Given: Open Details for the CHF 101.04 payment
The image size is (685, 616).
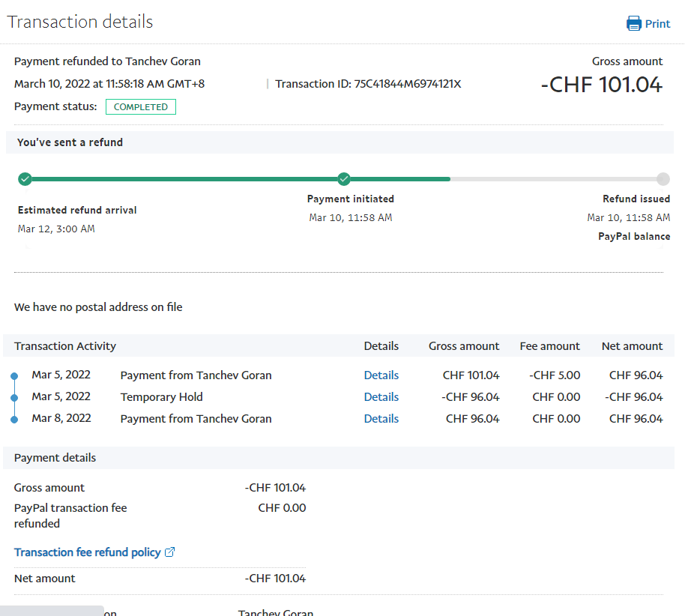Looking at the screenshot, I should pyautogui.click(x=381, y=375).
